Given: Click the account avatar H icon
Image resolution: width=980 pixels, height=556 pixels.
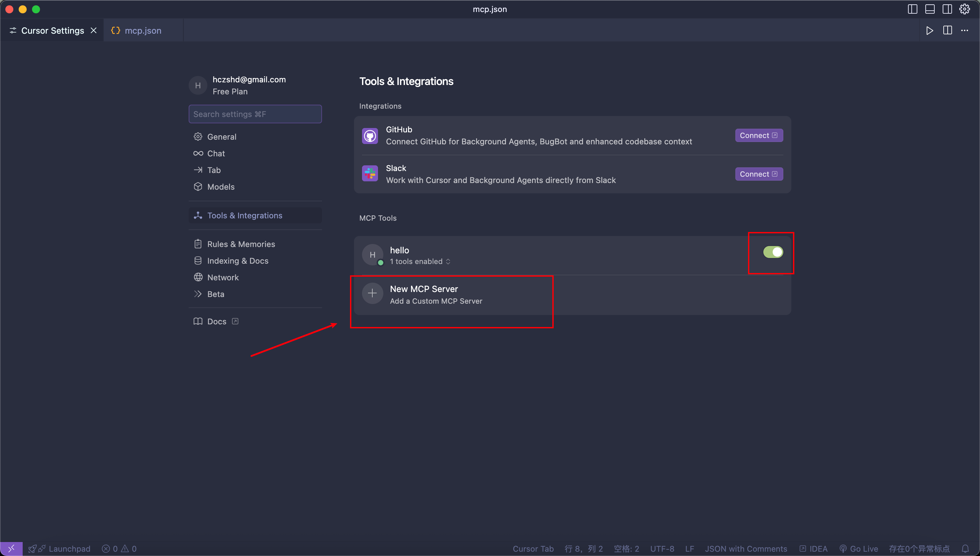Looking at the screenshot, I should (x=198, y=86).
